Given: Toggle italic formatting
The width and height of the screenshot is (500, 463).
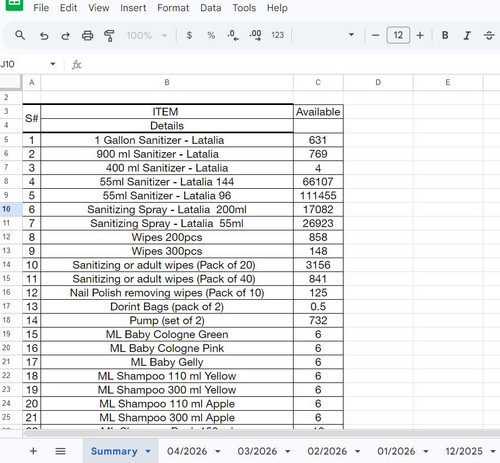Looking at the screenshot, I should (467, 35).
